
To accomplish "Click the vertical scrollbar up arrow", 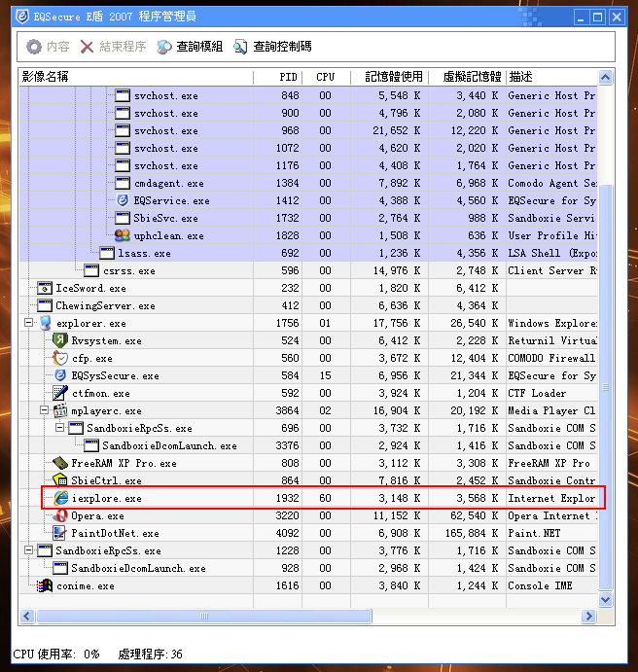I will click(x=606, y=77).
